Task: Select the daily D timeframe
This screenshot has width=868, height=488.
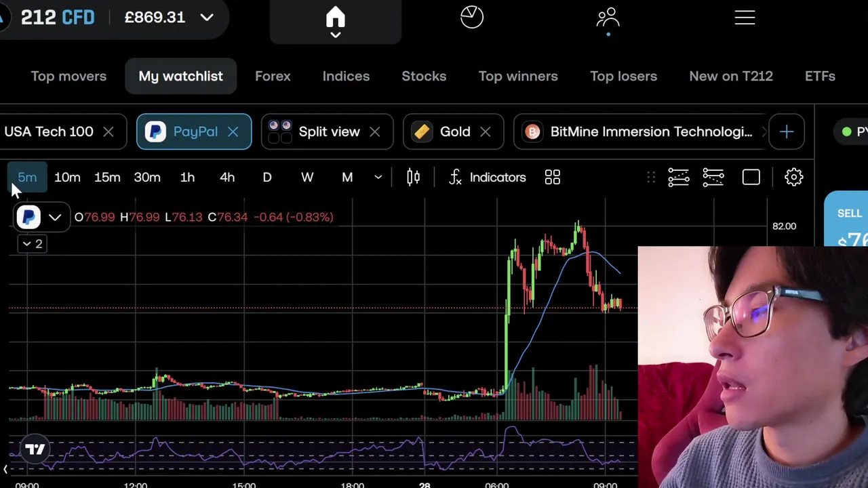Action: click(x=267, y=178)
